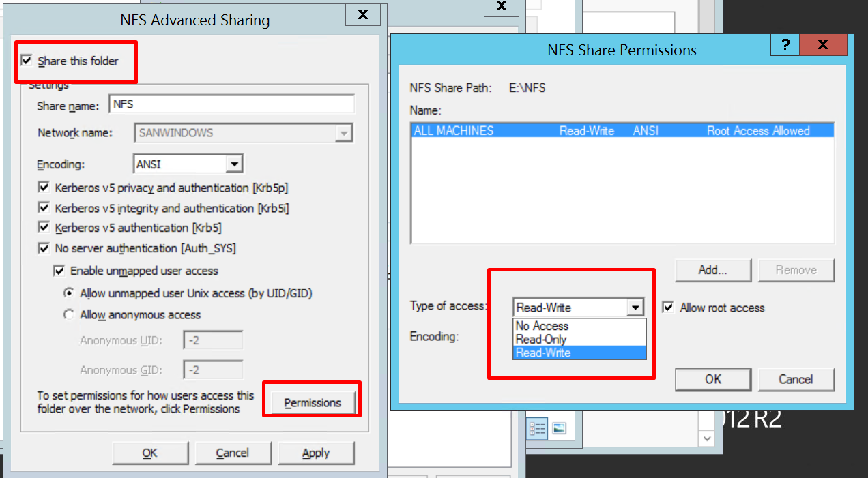Open the Encoding ANSI dropdown

click(234, 164)
